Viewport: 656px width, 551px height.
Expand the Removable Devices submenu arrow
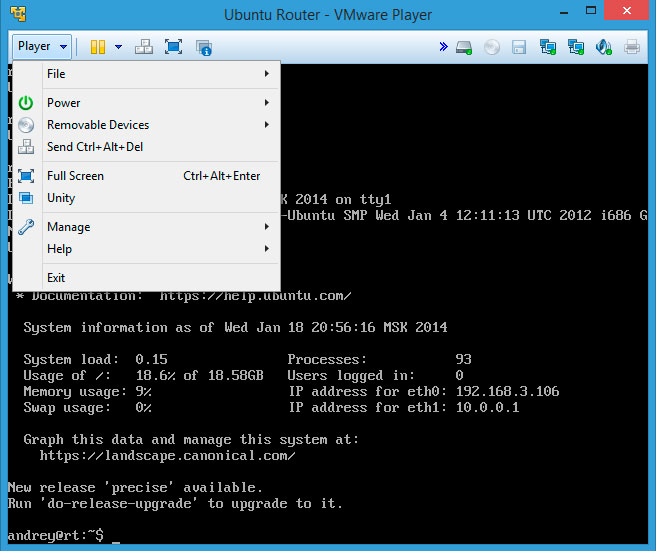point(267,125)
